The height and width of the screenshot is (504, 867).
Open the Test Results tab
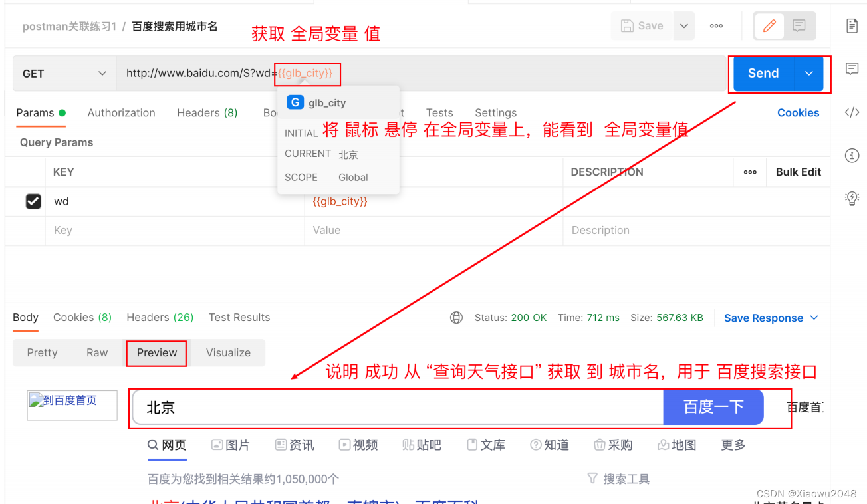[239, 318]
